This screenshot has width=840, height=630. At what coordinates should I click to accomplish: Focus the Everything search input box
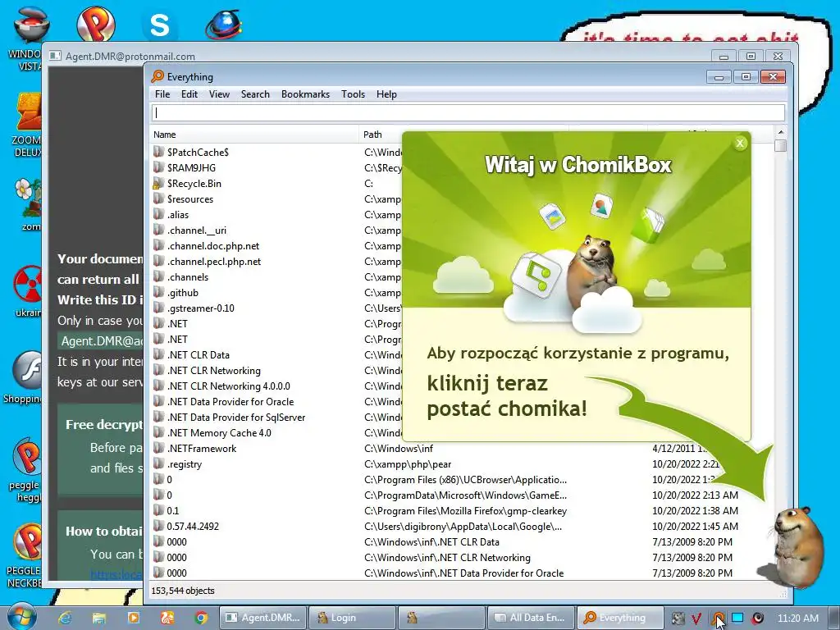coord(468,112)
